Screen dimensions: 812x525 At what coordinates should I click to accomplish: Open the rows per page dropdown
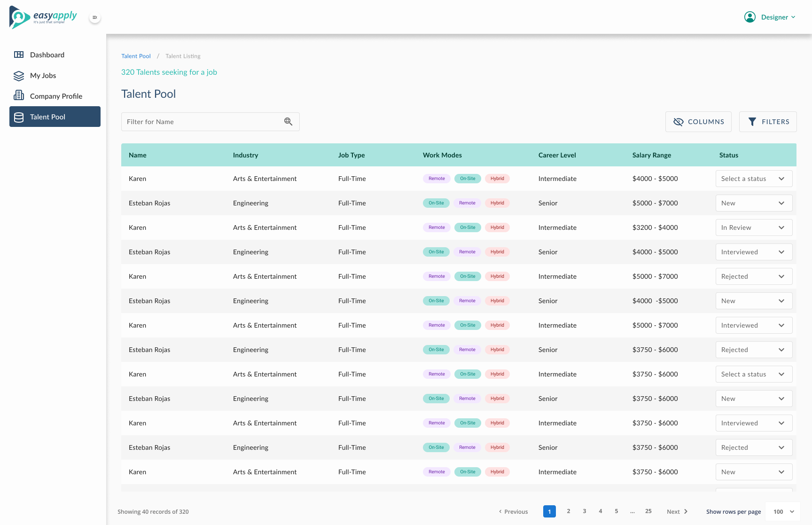point(783,512)
